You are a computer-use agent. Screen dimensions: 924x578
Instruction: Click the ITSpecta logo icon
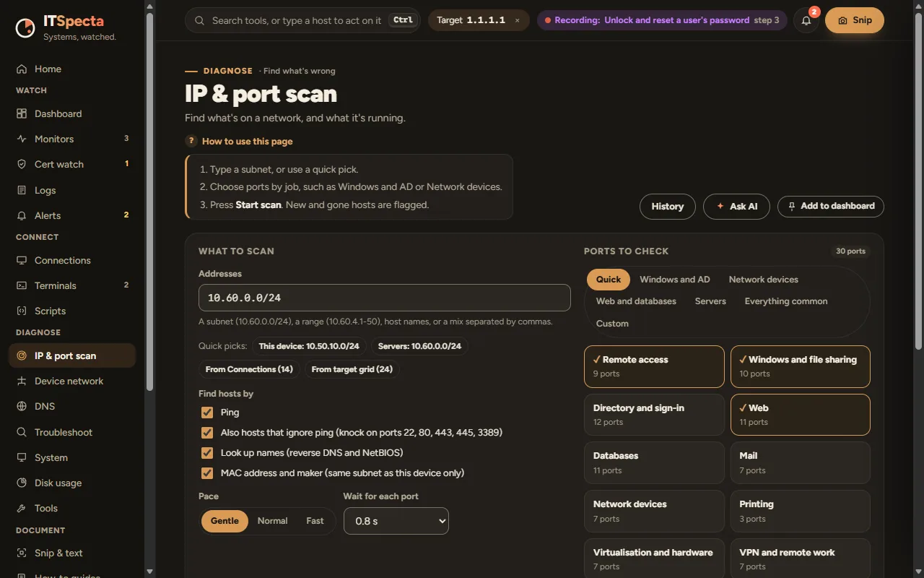pyautogui.click(x=25, y=27)
